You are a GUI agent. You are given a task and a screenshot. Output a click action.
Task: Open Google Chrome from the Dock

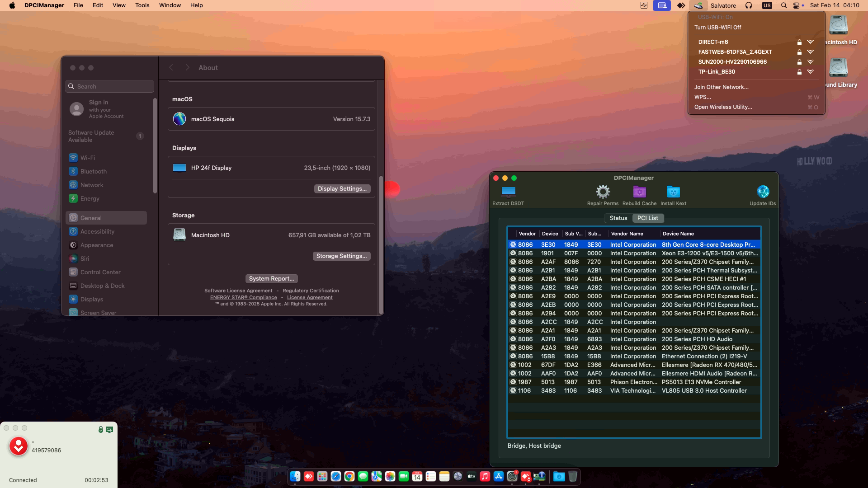pos(349,476)
